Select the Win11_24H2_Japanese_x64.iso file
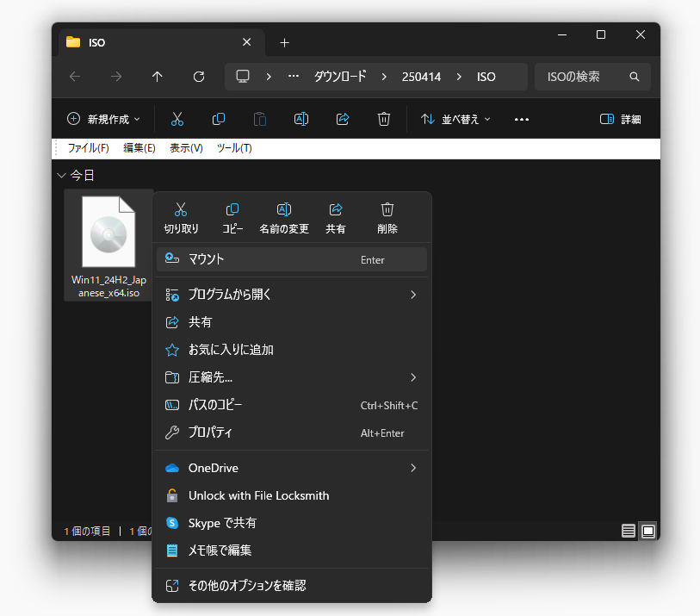700x616 pixels. click(x=109, y=246)
